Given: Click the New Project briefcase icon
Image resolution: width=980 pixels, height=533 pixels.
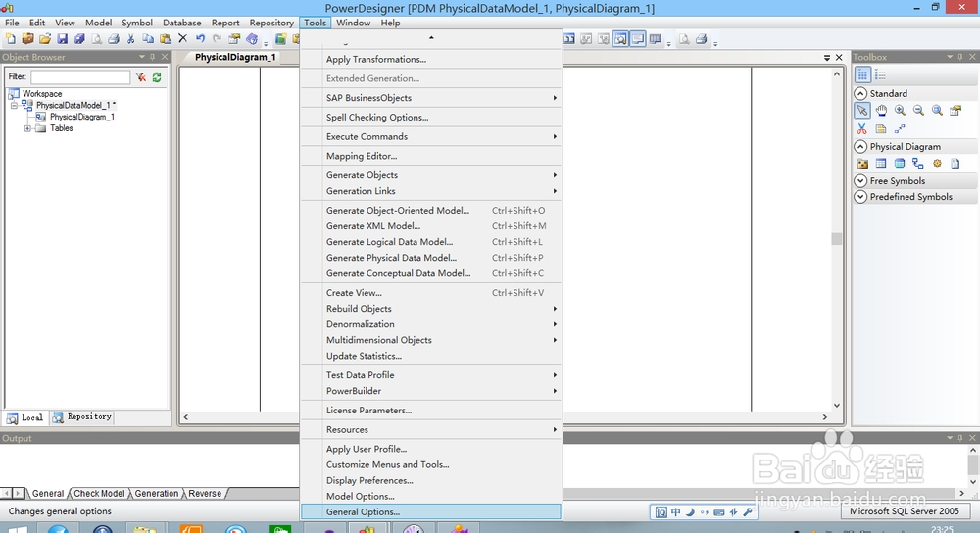Looking at the screenshot, I should [x=27, y=39].
